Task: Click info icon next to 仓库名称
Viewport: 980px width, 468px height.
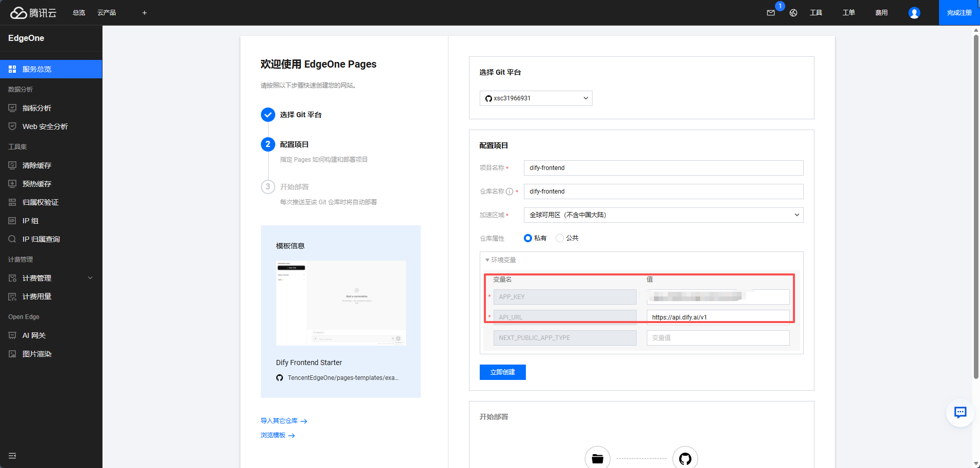Action: pyautogui.click(x=509, y=192)
